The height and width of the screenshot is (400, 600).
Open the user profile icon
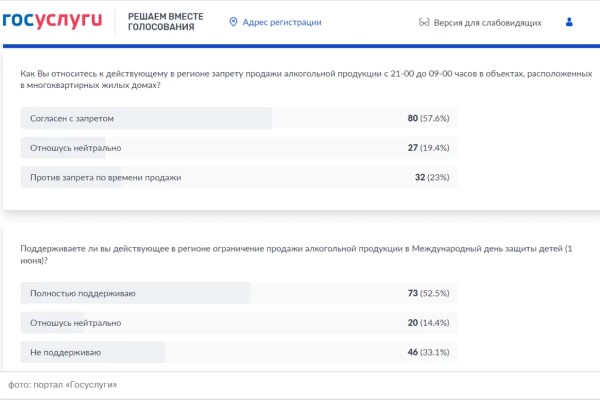(570, 22)
